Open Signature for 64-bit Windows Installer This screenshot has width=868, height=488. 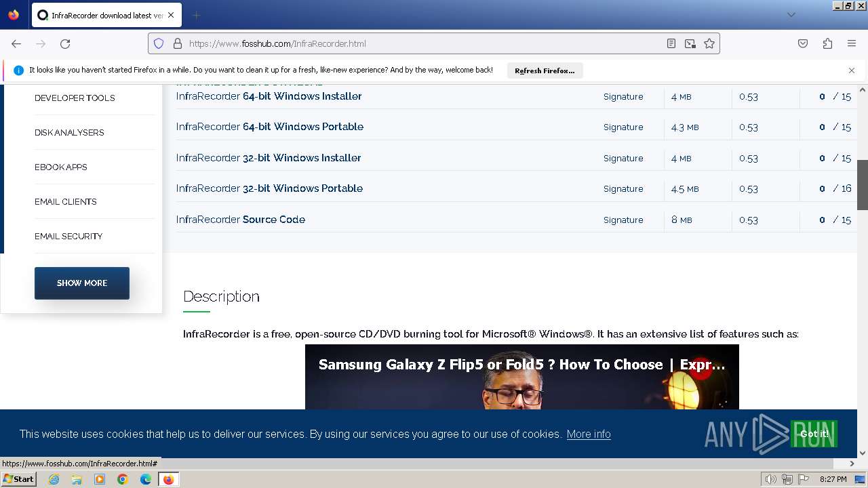(623, 96)
